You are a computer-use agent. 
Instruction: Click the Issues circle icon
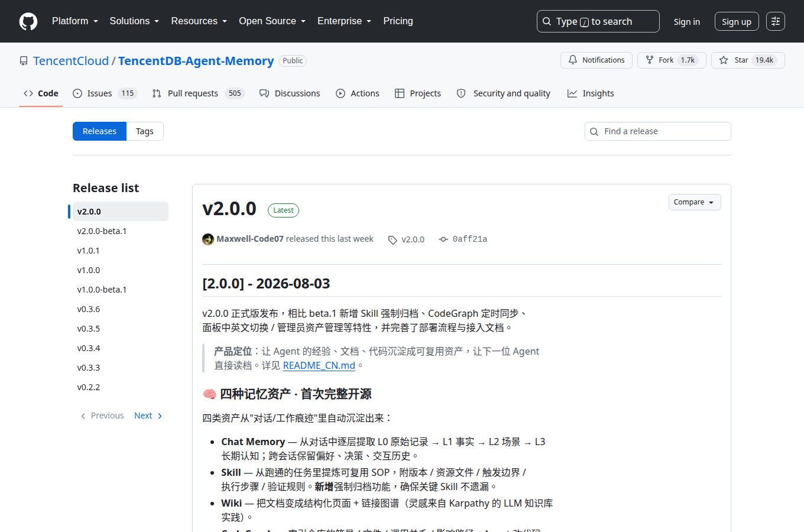click(77, 93)
